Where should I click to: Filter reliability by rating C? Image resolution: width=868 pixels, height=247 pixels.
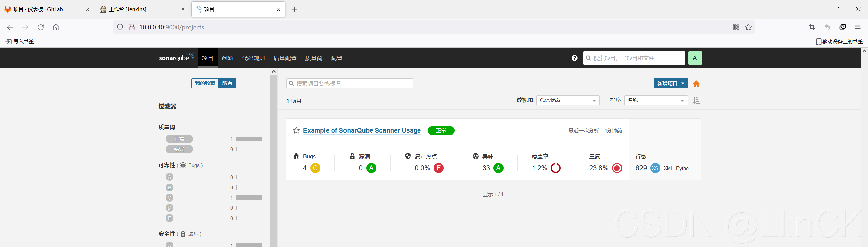point(170,198)
